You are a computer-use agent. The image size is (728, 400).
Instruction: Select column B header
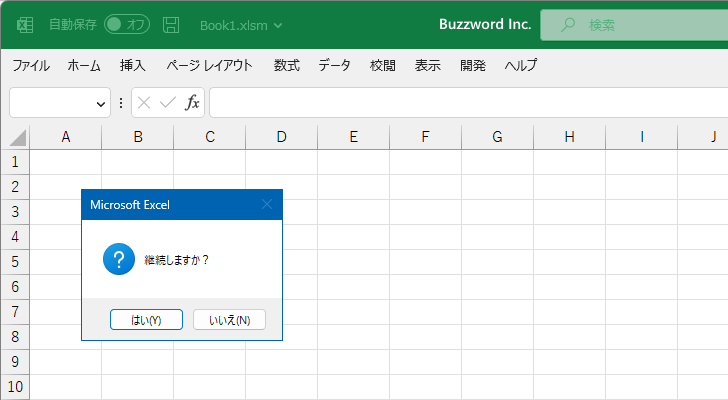[137, 137]
